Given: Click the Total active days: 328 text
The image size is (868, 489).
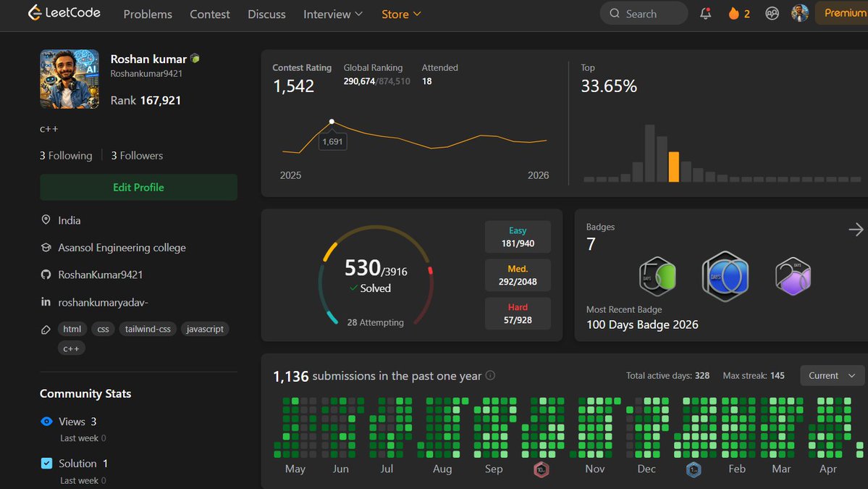Looking at the screenshot, I should pyautogui.click(x=667, y=375).
